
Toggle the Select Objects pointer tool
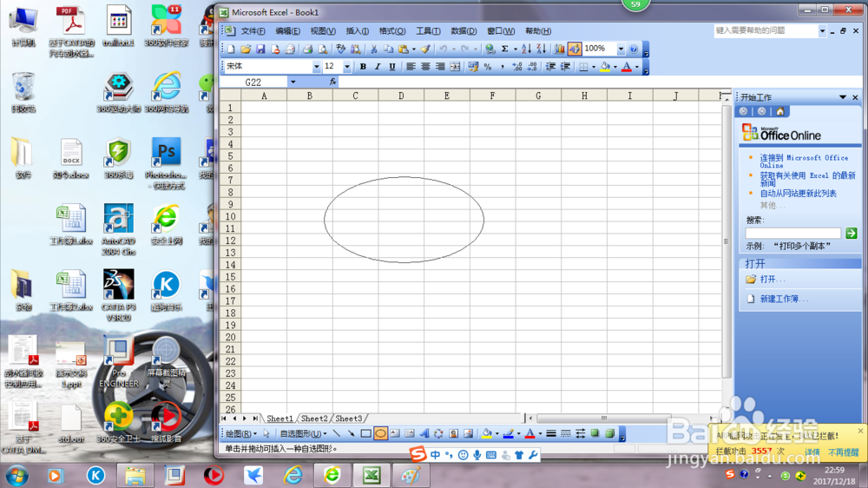(266, 433)
